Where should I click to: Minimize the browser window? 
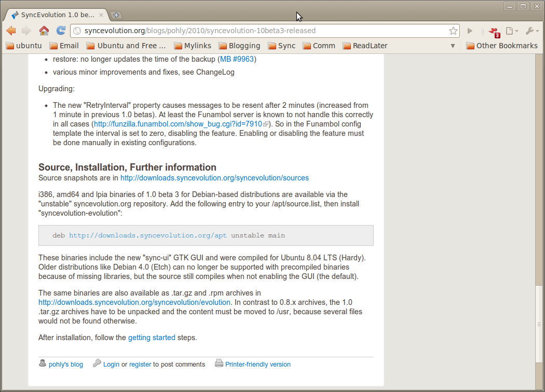tap(510, 7)
